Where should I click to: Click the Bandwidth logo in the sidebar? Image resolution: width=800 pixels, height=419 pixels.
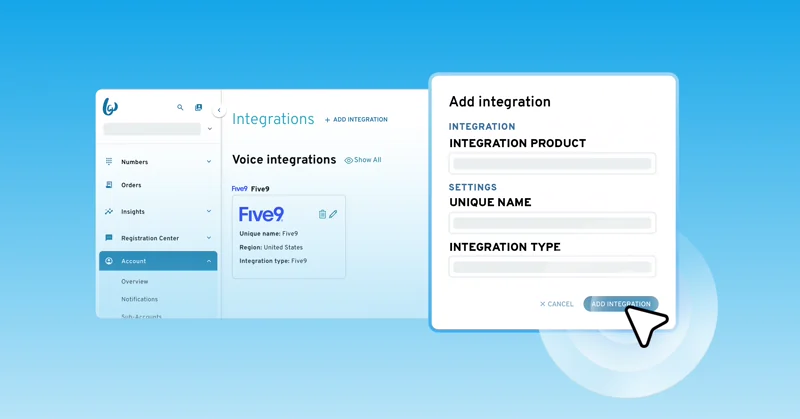pyautogui.click(x=110, y=107)
